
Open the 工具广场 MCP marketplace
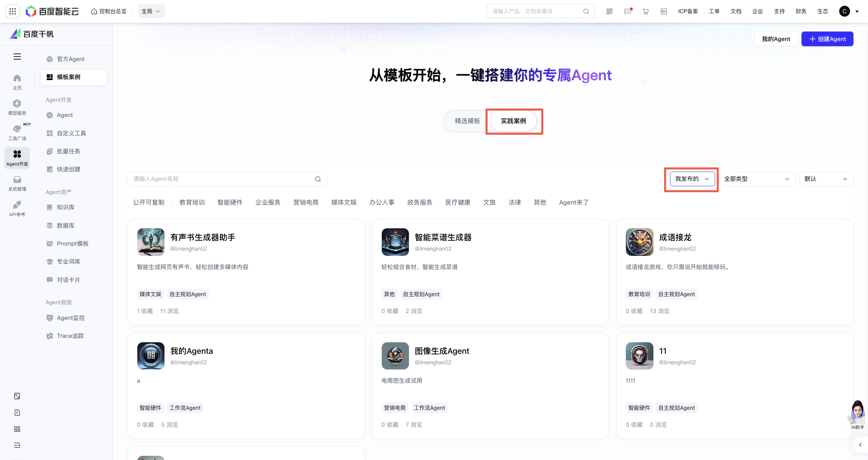tap(17, 132)
